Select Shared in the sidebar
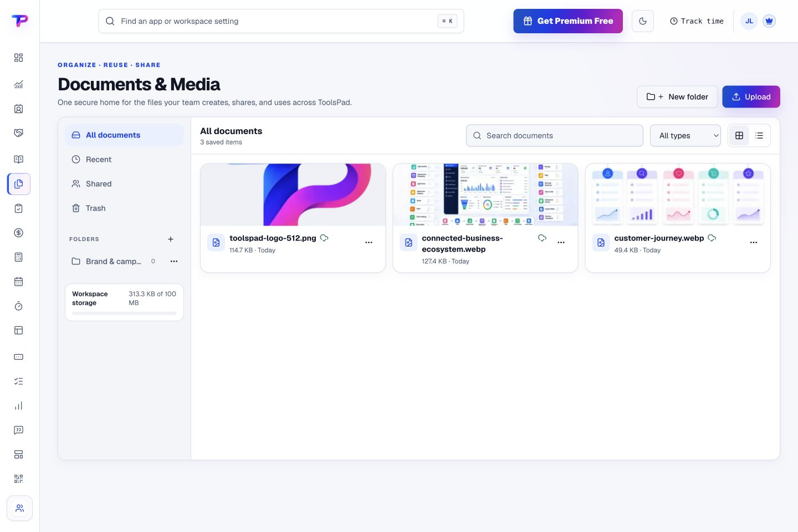Image resolution: width=798 pixels, height=532 pixels. pos(124,184)
